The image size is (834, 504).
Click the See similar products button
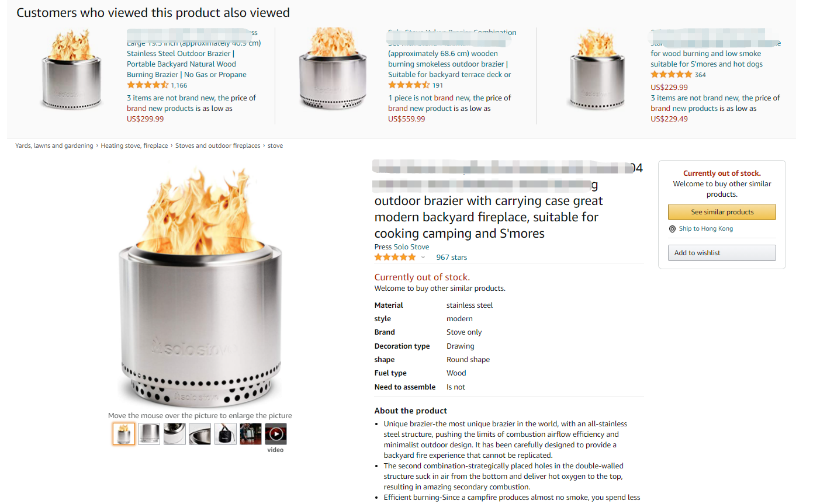(x=722, y=212)
